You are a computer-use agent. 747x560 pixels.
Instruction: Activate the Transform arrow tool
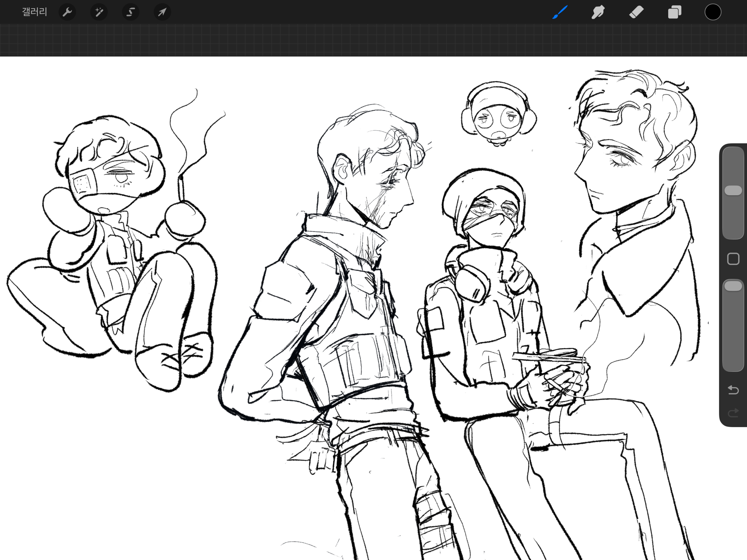162,12
